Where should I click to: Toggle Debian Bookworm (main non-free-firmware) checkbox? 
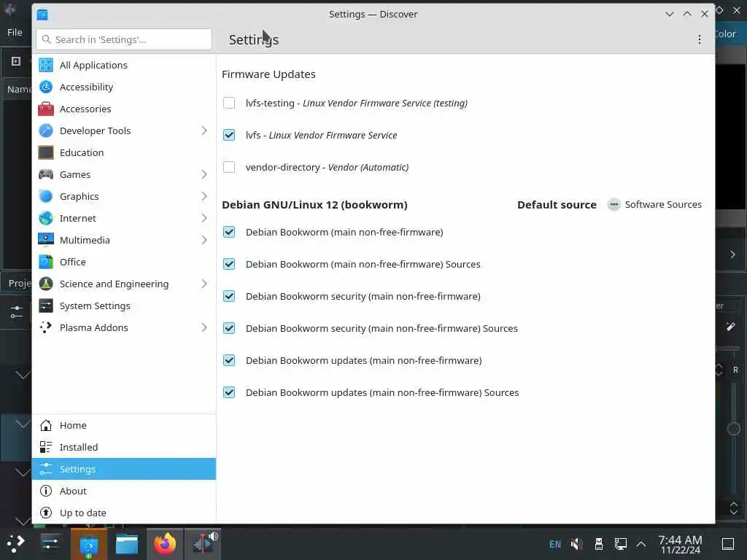229,232
